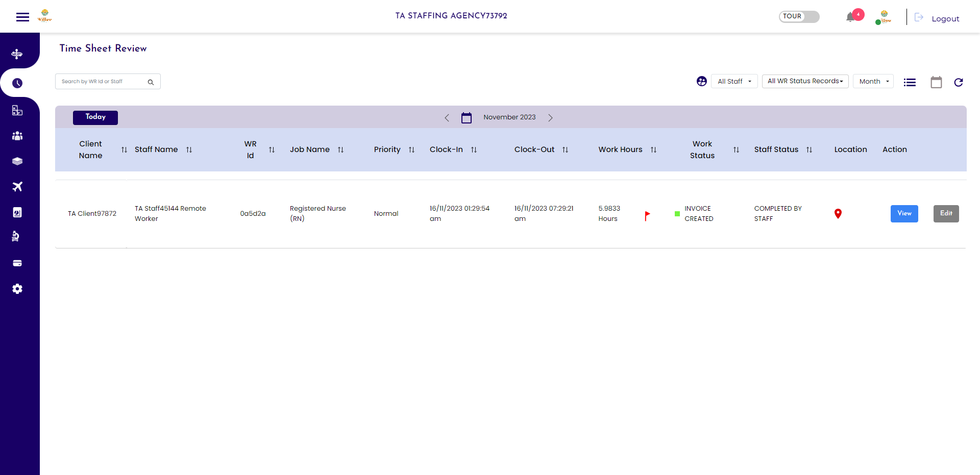Click the report document icon in sidebar
This screenshot has height=475, width=980.
17,212
